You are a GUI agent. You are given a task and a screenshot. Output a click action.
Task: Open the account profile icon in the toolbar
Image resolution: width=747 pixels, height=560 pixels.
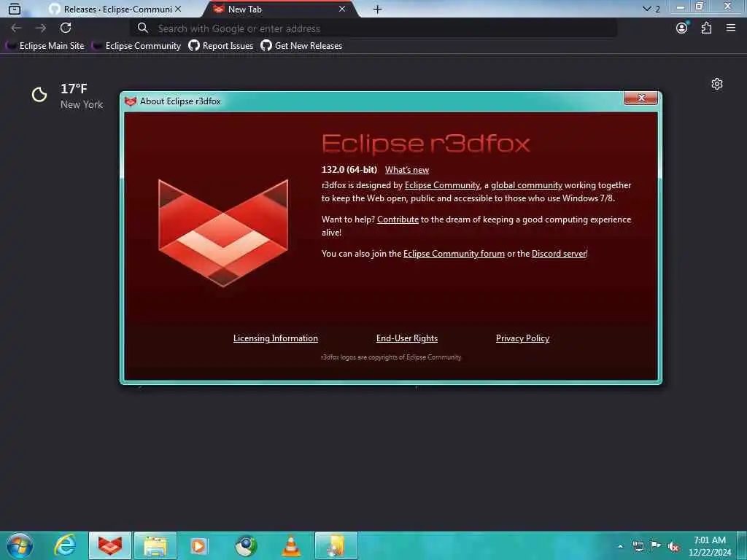[682, 28]
